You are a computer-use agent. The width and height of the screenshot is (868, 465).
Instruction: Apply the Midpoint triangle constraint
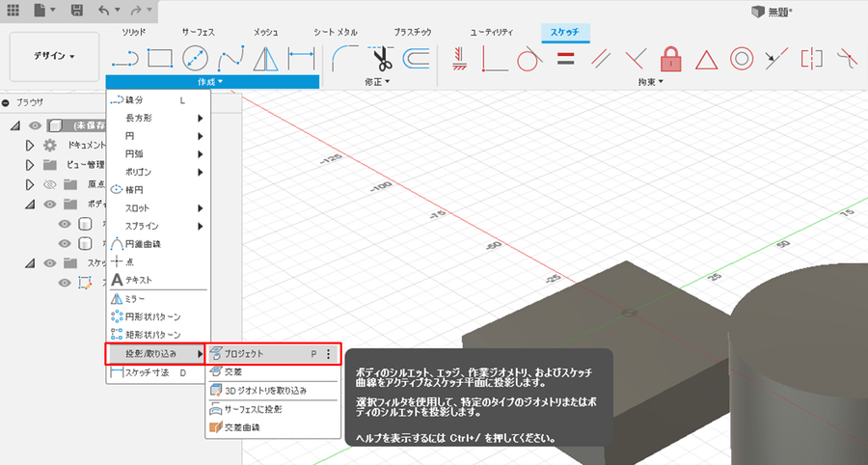click(x=706, y=60)
